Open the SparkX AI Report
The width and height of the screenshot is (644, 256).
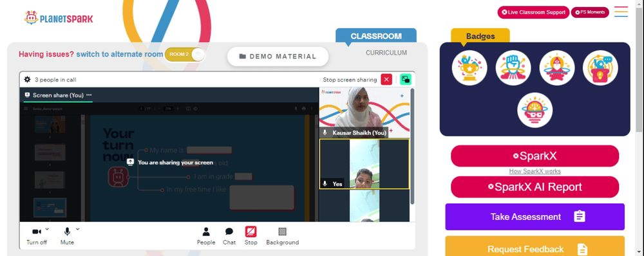click(x=535, y=187)
